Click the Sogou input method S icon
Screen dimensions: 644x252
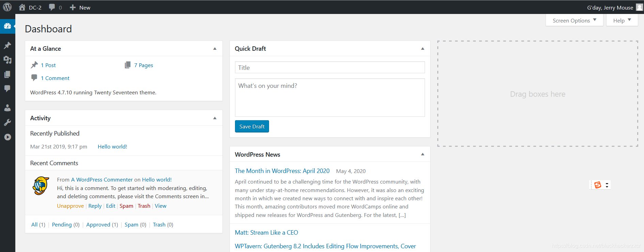(x=598, y=185)
